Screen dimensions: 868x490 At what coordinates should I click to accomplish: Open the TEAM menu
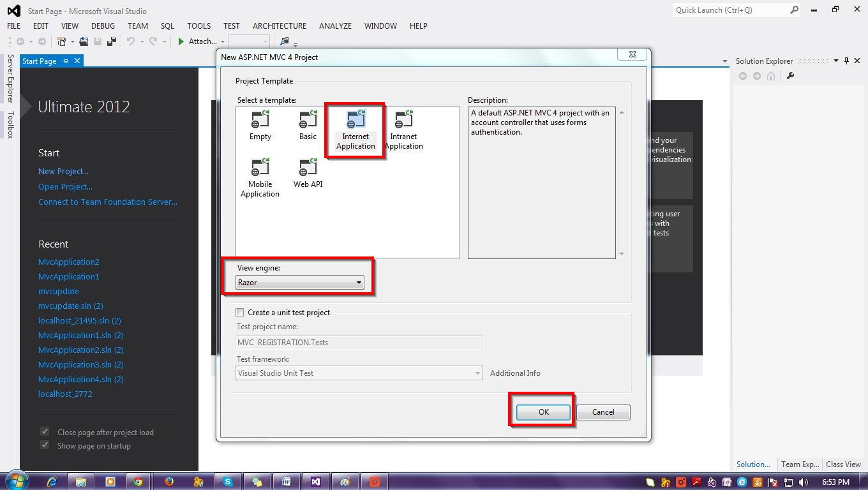click(x=137, y=26)
